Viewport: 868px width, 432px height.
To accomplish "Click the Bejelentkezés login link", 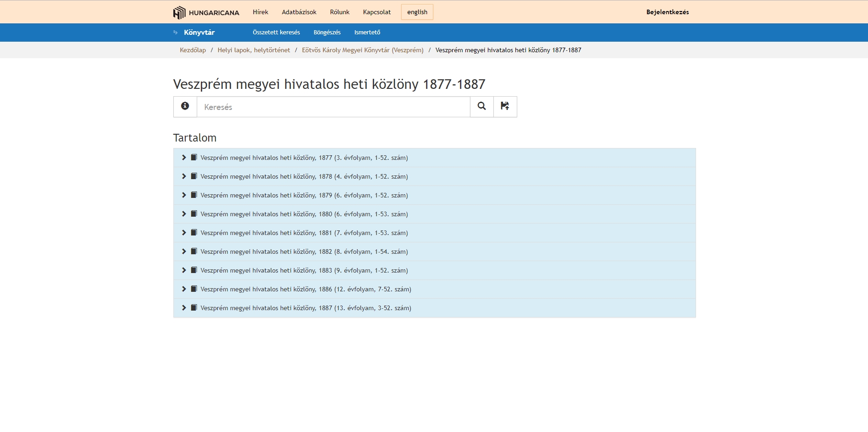I will [x=668, y=12].
